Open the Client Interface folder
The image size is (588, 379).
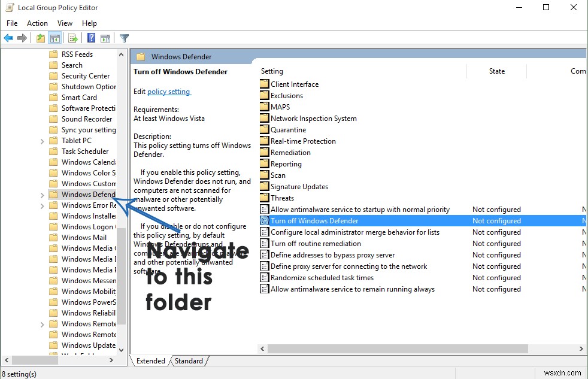click(289, 84)
